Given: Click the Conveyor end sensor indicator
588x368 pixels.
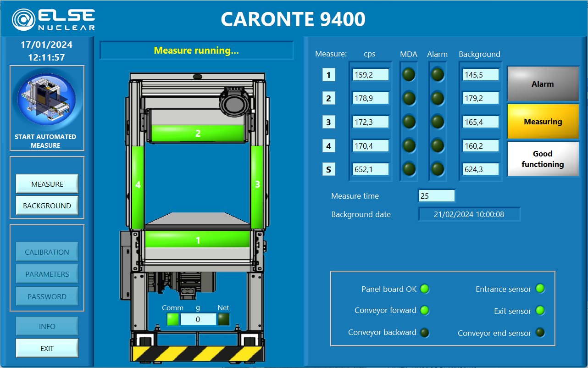Looking at the screenshot, I should point(540,333).
